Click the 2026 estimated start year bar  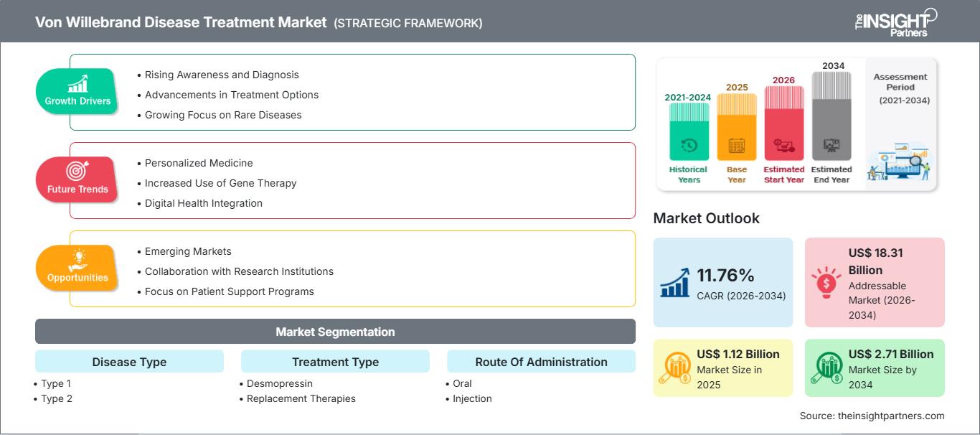tap(783, 123)
